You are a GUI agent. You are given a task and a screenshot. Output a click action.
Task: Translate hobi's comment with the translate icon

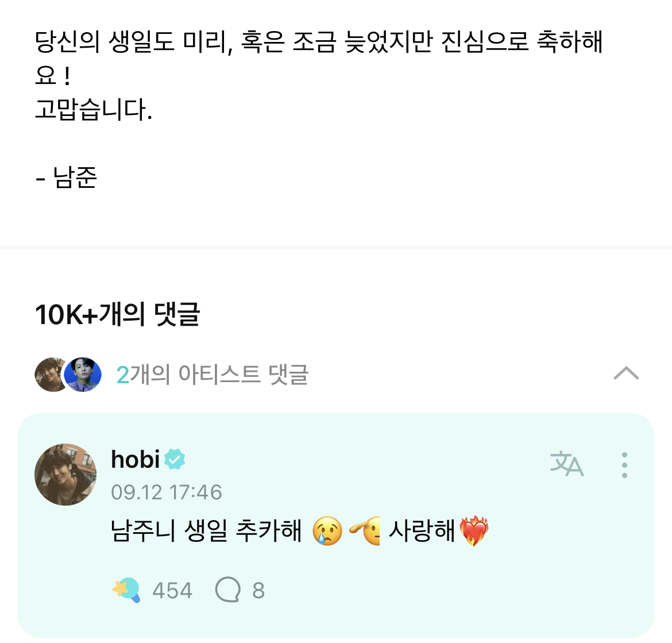pyautogui.click(x=566, y=464)
